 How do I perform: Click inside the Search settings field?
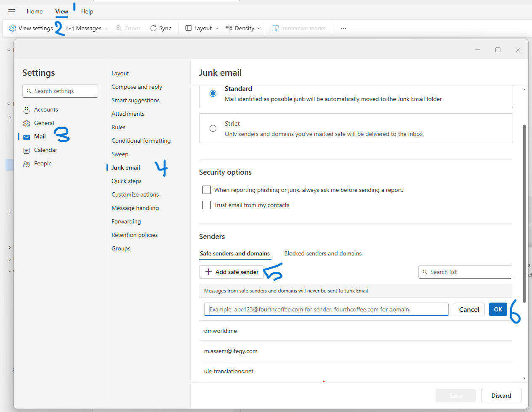coord(60,90)
